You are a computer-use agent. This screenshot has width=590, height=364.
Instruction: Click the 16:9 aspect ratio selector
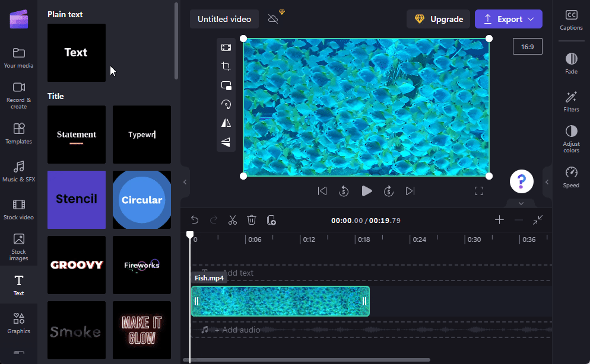(x=527, y=46)
